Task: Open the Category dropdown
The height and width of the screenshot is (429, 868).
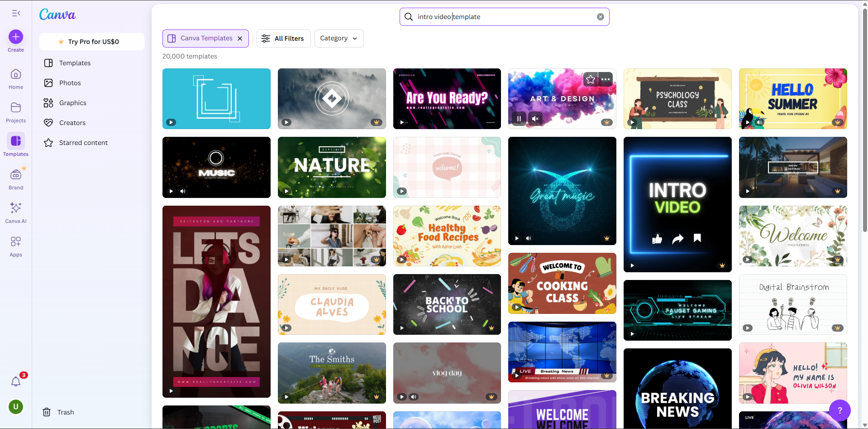Action: point(338,39)
